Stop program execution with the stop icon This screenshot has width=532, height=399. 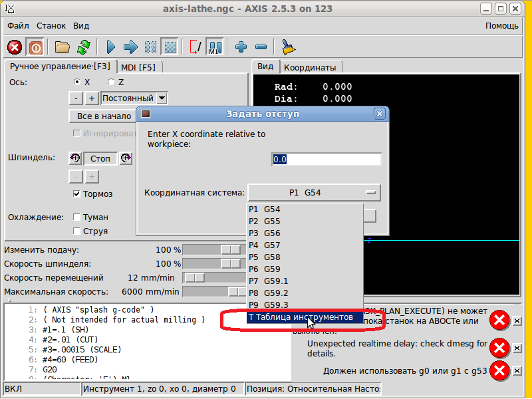click(x=170, y=47)
